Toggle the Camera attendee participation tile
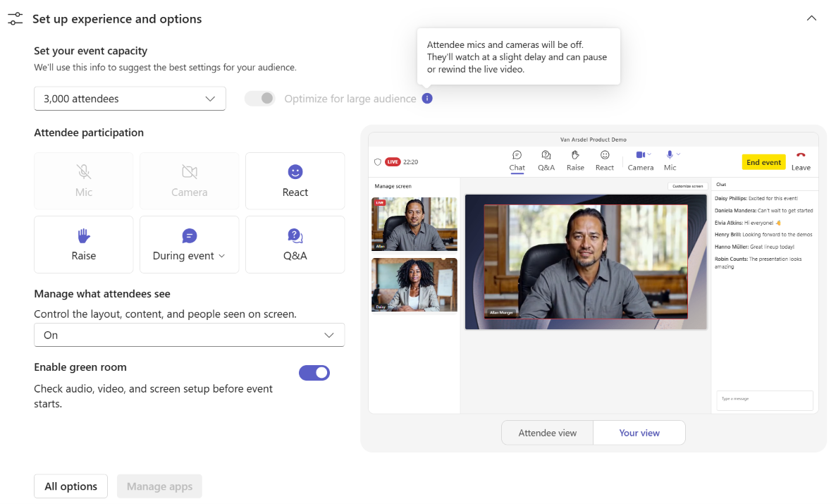The image size is (836, 504). pos(190,180)
